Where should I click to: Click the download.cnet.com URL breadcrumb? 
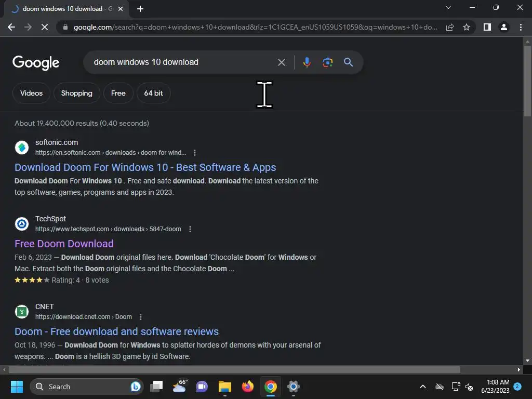(84, 317)
